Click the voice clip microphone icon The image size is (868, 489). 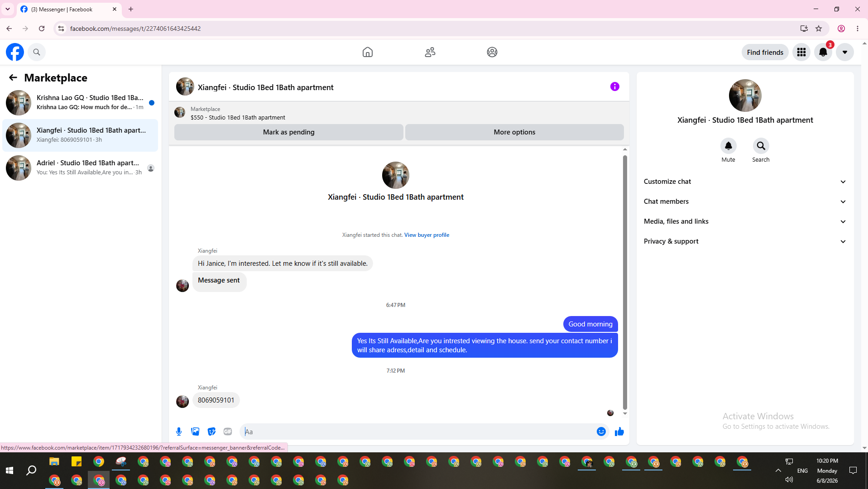pyautogui.click(x=179, y=431)
